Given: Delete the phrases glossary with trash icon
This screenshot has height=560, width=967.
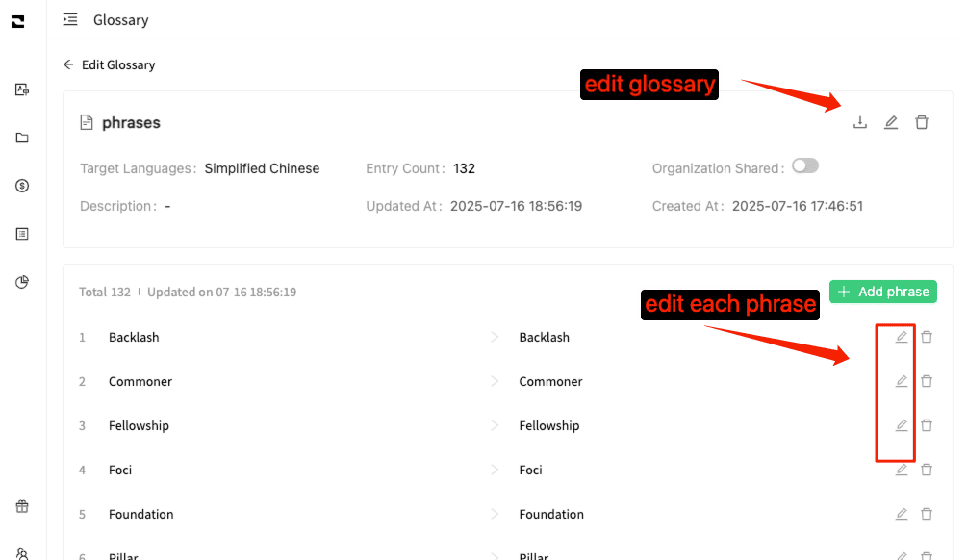Looking at the screenshot, I should 922,122.
